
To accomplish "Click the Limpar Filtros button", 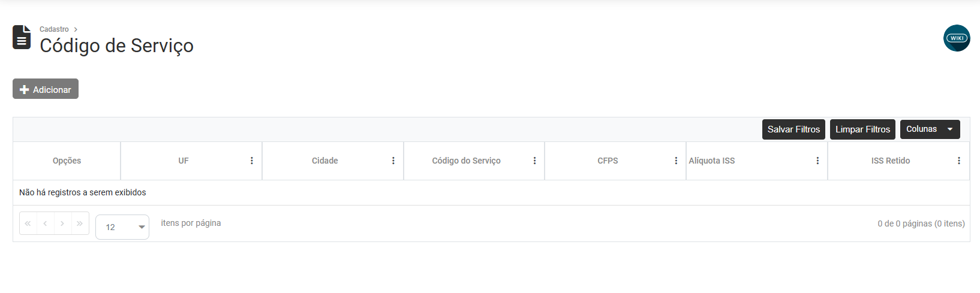I will pyautogui.click(x=862, y=129).
